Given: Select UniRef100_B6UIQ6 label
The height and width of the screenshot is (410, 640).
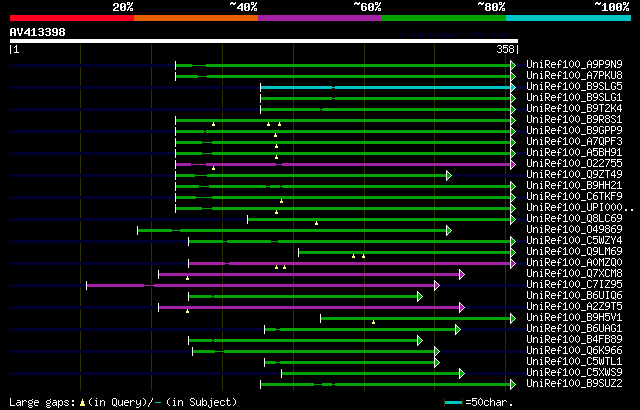Looking at the screenshot, I should pyautogui.click(x=574, y=296).
